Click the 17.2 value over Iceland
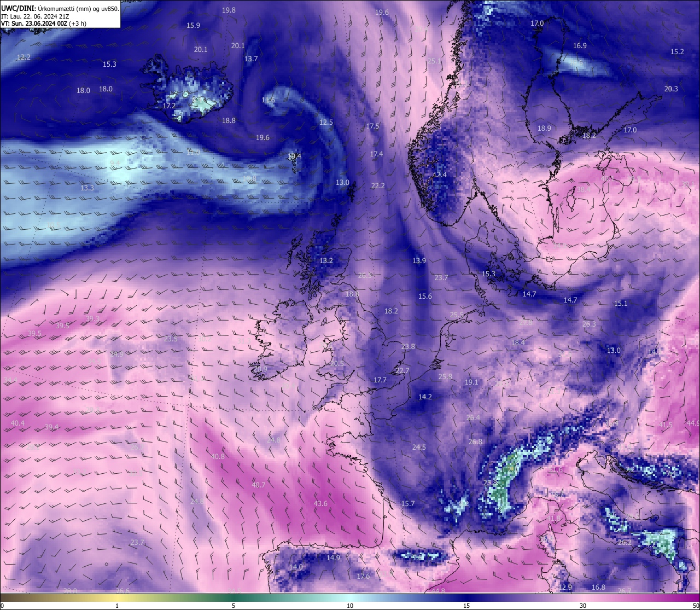The image size is (700, 610). pos(169,106)
